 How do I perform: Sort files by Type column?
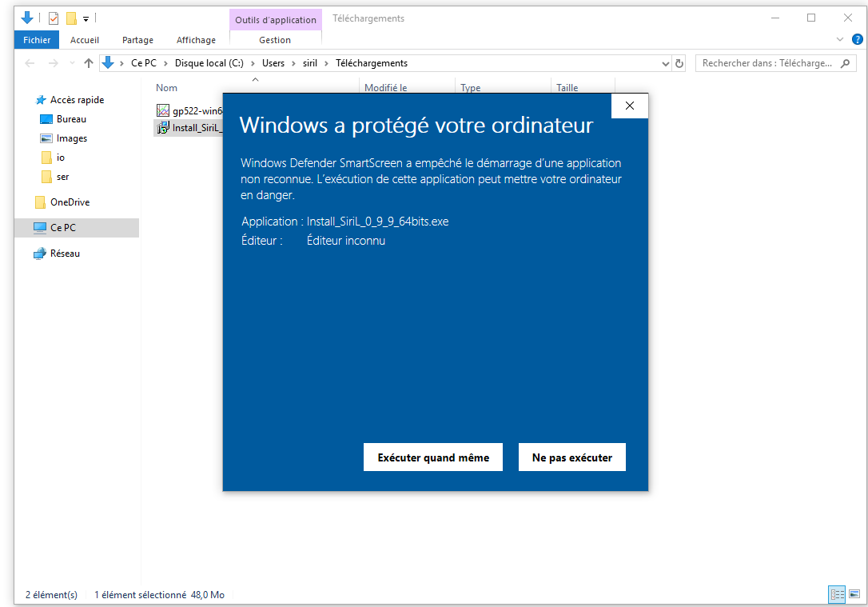pyautogui.click(x=471, y=87)
